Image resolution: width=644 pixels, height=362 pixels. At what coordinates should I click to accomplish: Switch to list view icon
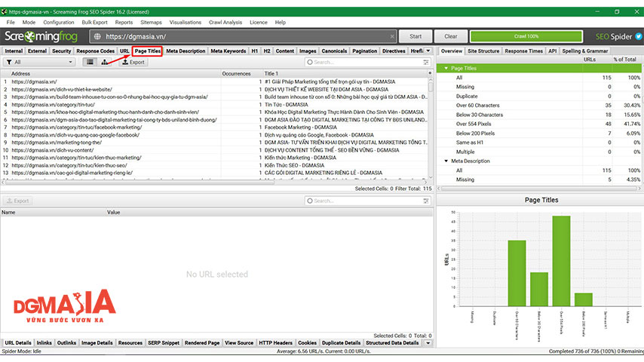(x=90, y=62)
